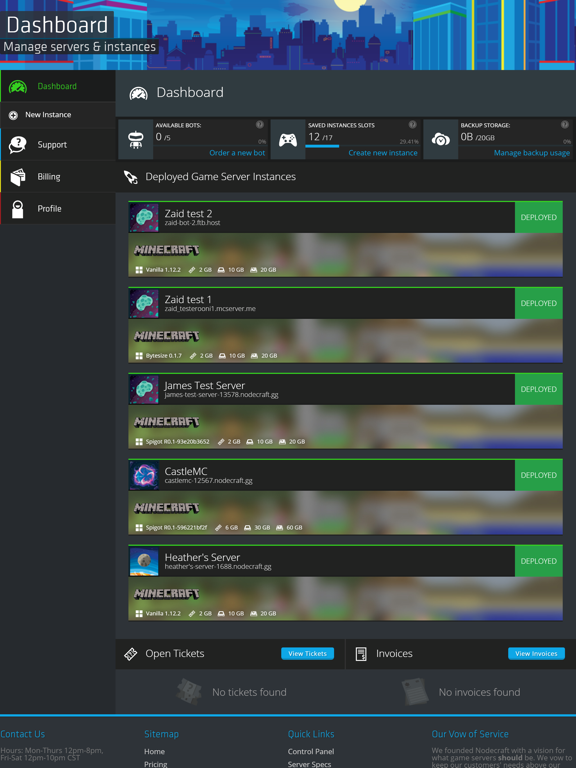Click DEPLOYED status on Zaid test 2
This screenshot has height=768, width=576.
(539, 217)
